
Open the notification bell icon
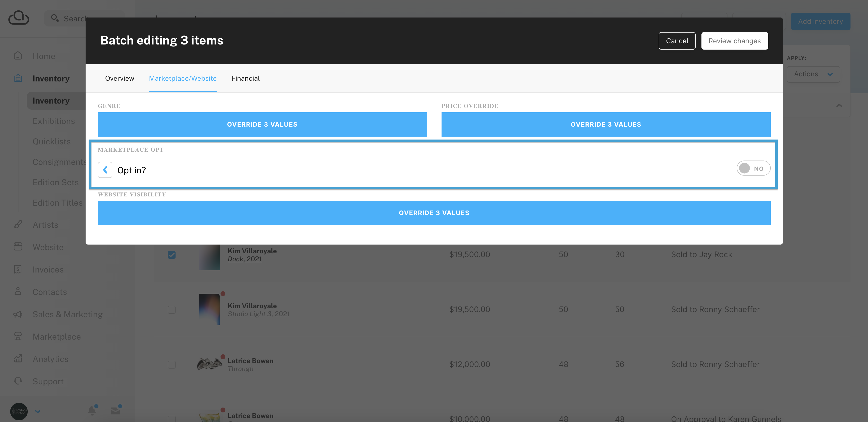coord(92,410)
